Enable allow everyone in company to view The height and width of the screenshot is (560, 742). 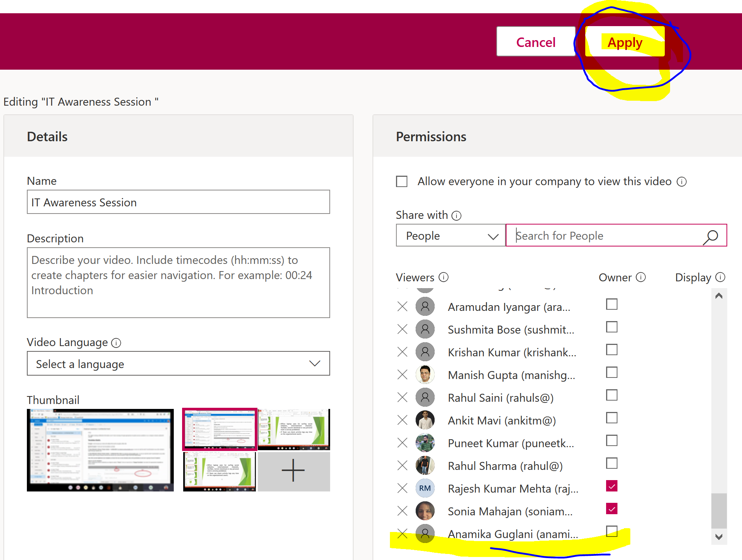pos(402,181)
